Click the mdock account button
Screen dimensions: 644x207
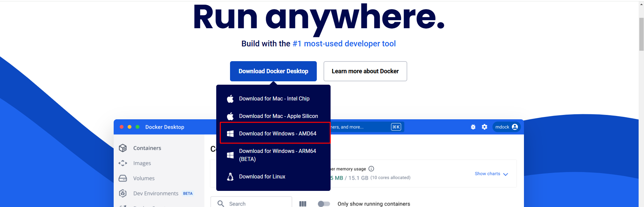[x=506, y=127]
